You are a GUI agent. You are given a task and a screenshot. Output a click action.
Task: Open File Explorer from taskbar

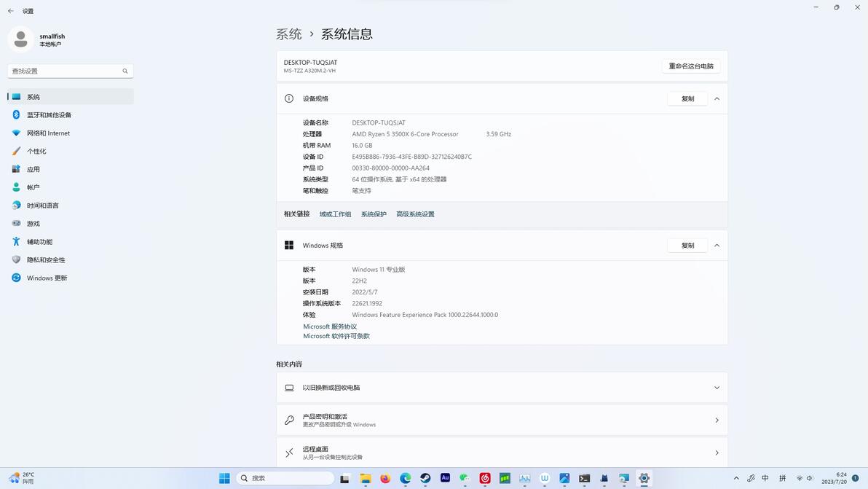pyautogui.click(x=366, y=478)
